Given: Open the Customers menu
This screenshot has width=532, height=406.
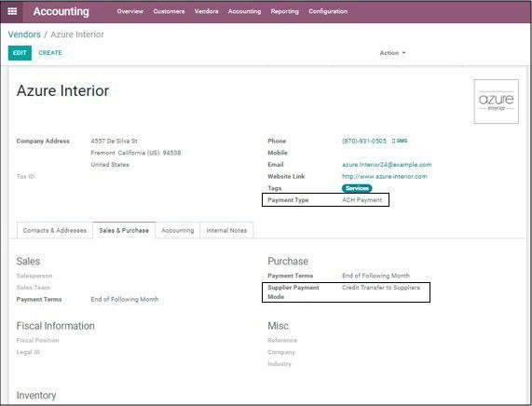Looking at the screenshot, I should pos(169,11).
